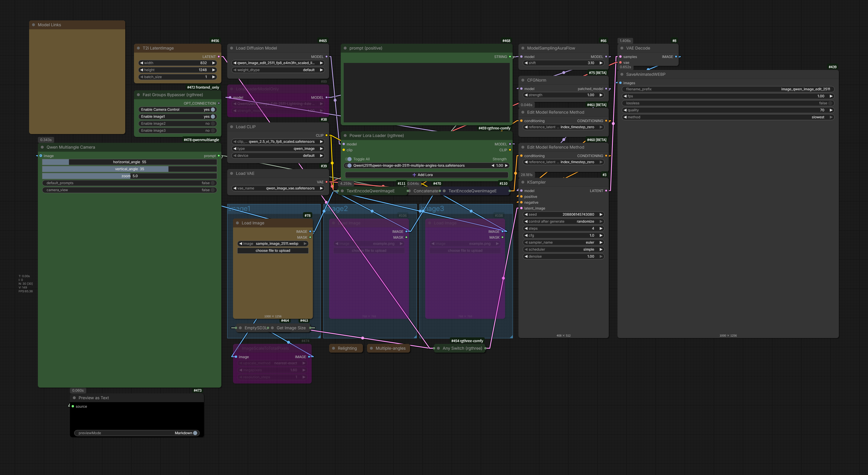Click choose file to upload button

tap(273, 251)
